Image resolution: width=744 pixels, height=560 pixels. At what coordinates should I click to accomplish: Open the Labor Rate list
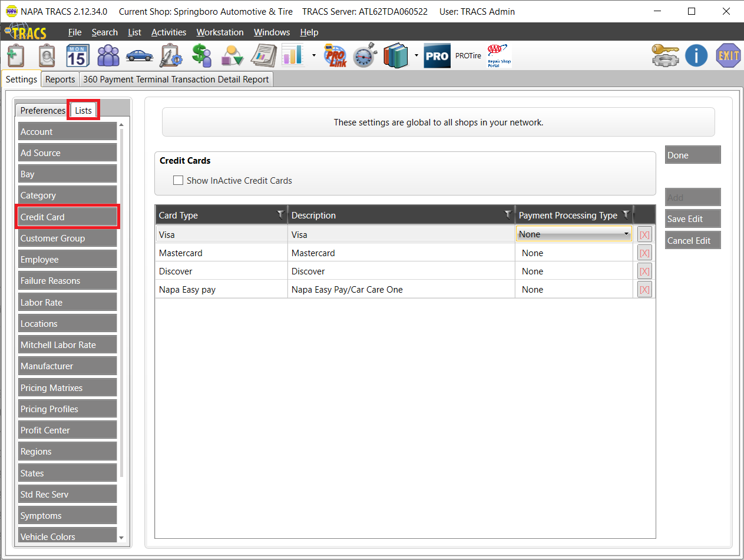68,302
